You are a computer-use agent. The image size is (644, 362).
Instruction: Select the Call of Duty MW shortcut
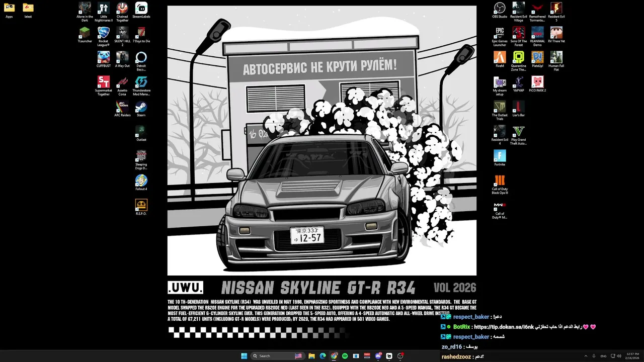click(x=500, y=209)
